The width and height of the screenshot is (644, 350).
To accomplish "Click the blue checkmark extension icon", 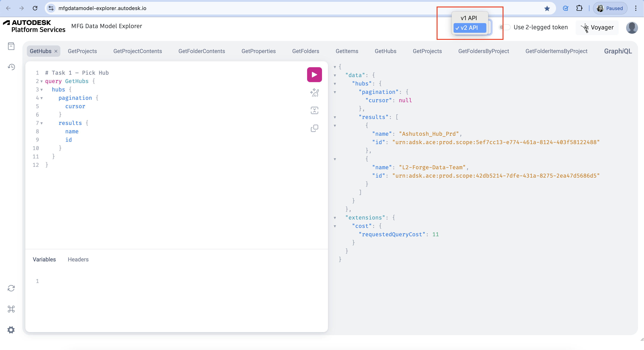I will coord(566,8).
